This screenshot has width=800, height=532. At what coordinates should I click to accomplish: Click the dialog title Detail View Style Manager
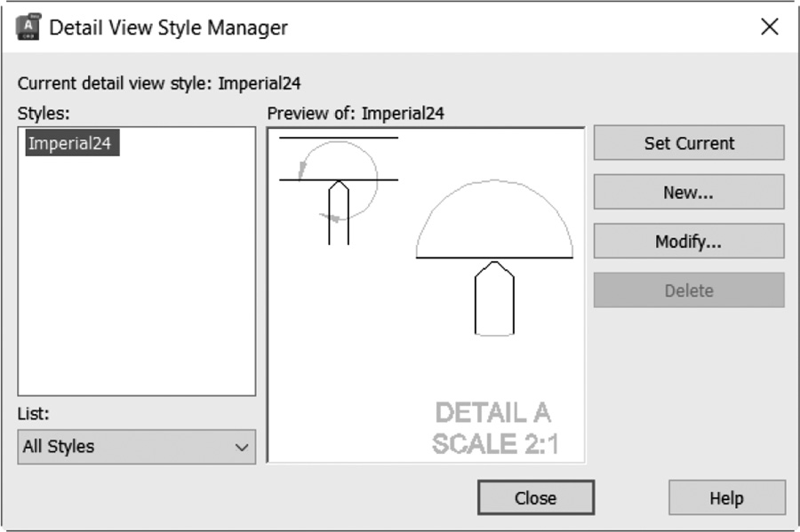(168, 28)
